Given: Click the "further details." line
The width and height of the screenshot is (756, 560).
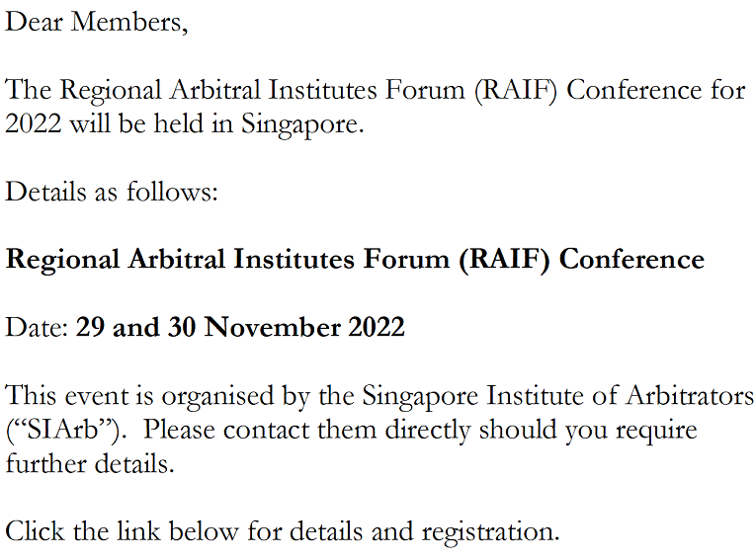Looking at the screenshot, I should coord(90,463).
